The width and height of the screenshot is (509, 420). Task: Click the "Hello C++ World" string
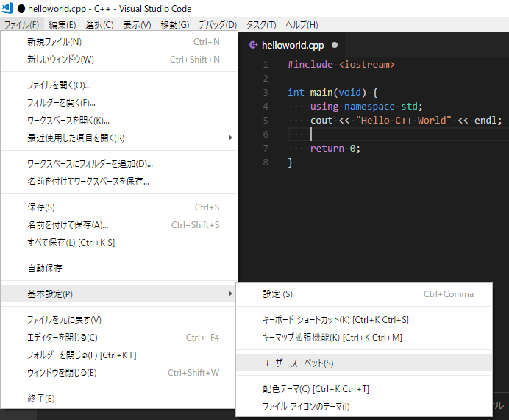click(404, 121)
